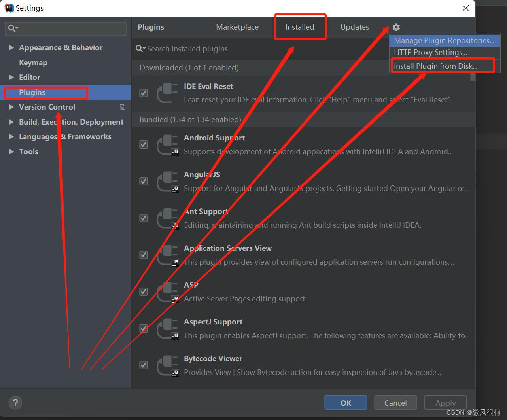The width and height of the screenshot is (507, 420).
Task: Expand the Editor settings node
Action: 11,78
